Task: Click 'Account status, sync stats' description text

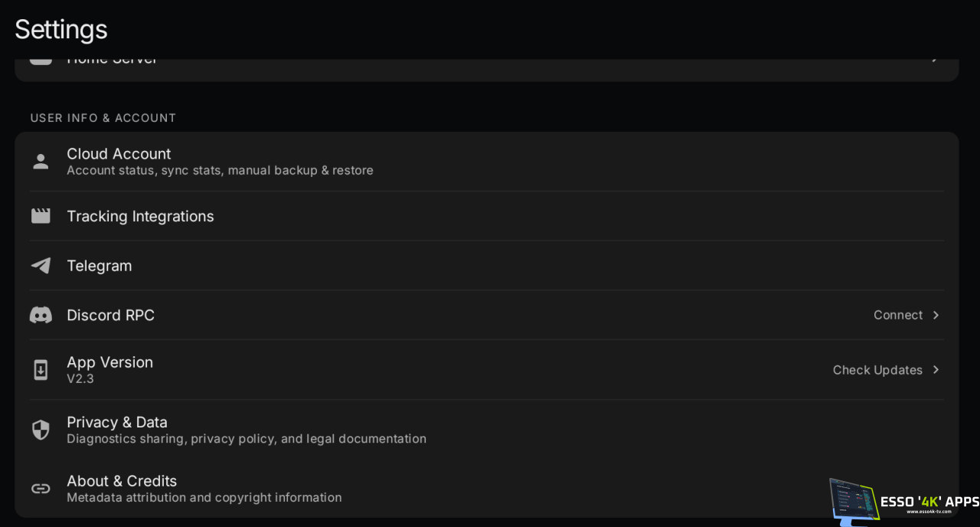Action: 220,170
